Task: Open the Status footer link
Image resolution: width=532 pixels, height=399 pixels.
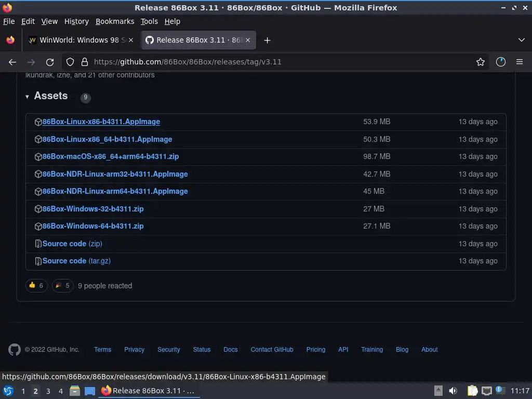Action: [202, 350]
